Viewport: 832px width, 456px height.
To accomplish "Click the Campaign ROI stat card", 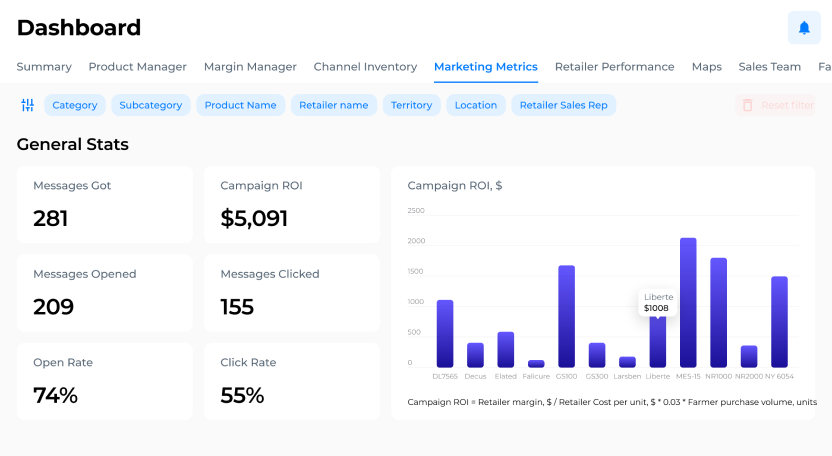I will click(291, 204).
